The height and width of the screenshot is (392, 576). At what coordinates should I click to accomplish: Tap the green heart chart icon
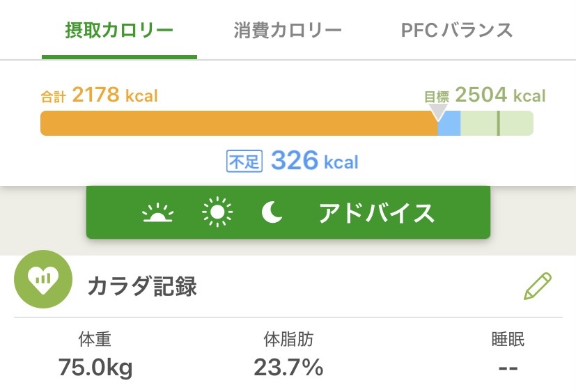tap(43, 279)
